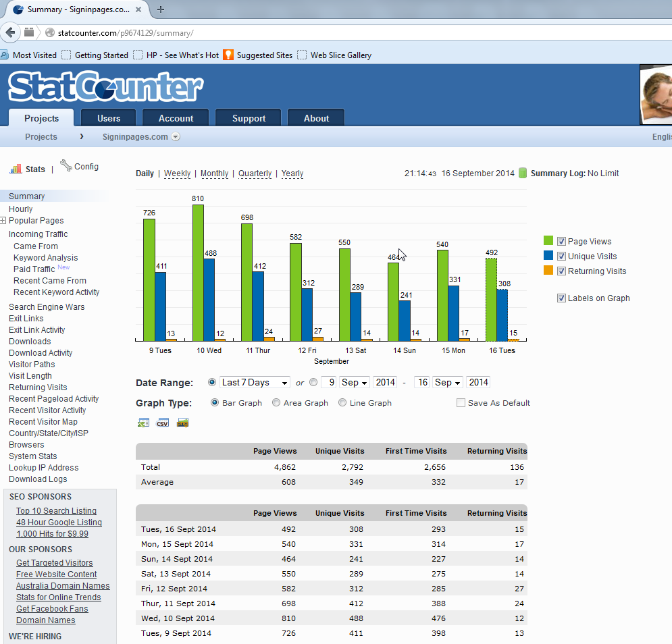Select the custom date range radio button
672x644 pixels.
click(x=313, y=382)
